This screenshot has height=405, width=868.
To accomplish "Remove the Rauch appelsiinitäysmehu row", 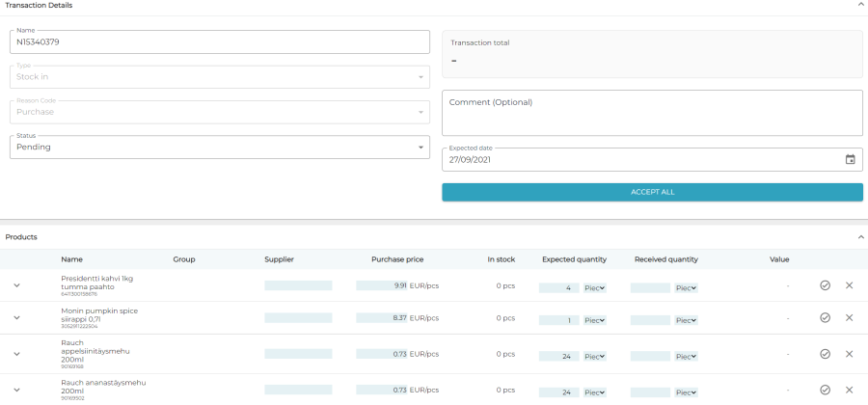I will 849,354.
